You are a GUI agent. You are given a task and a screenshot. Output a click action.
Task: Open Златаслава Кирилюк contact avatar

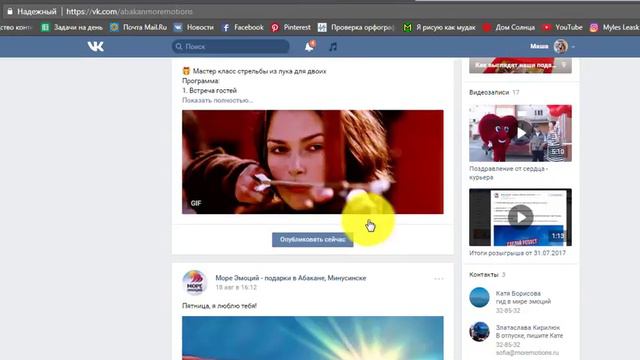(x=479, y=331)
